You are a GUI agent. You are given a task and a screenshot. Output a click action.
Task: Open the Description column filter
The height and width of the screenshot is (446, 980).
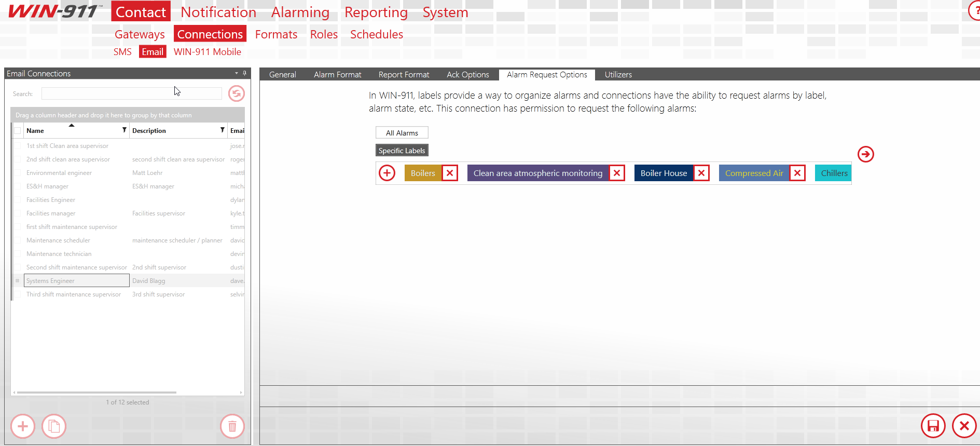222,130
